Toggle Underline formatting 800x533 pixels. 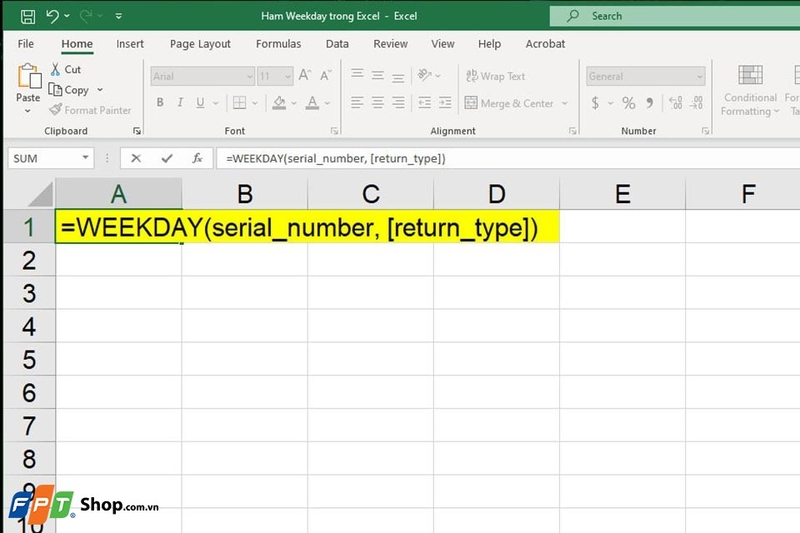[x=200, y=103]
